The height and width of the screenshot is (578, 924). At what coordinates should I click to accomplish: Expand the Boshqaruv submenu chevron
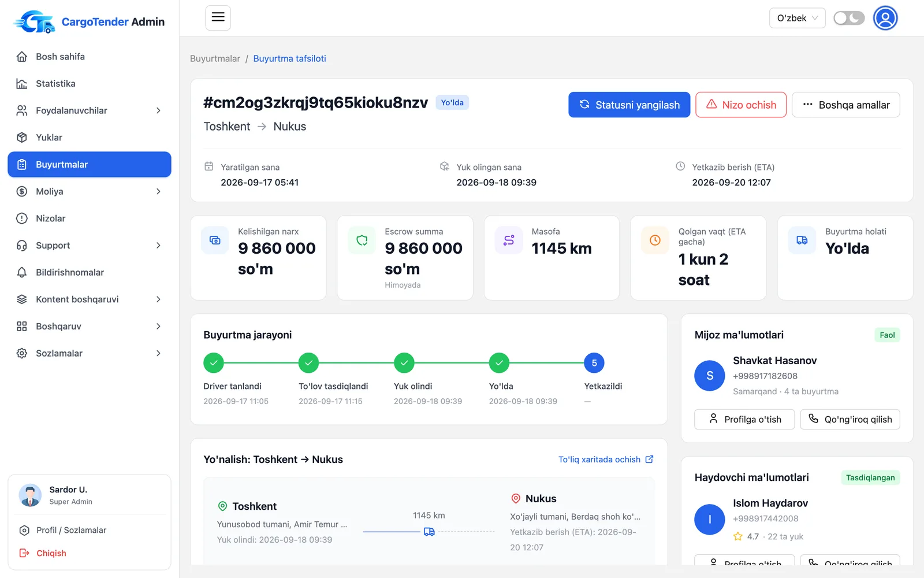click(x=158, y=327)
